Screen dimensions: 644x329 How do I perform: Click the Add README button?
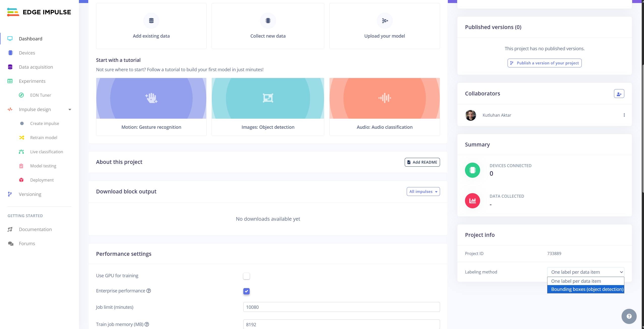[422, 162]
